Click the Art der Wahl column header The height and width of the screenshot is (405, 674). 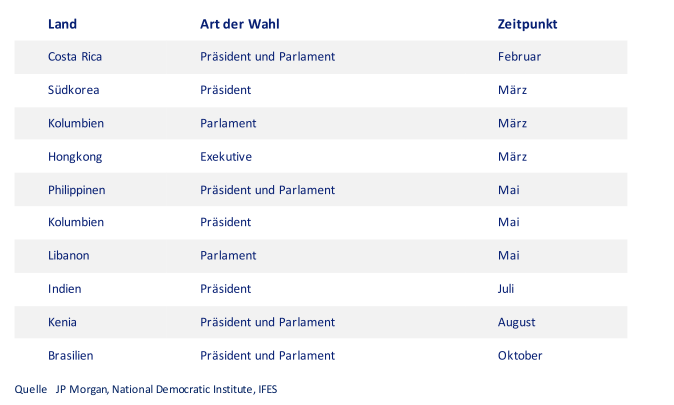(240, 24)
